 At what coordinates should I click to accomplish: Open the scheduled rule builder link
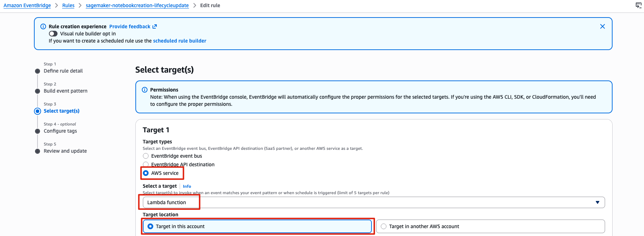(x=179, y=41)
